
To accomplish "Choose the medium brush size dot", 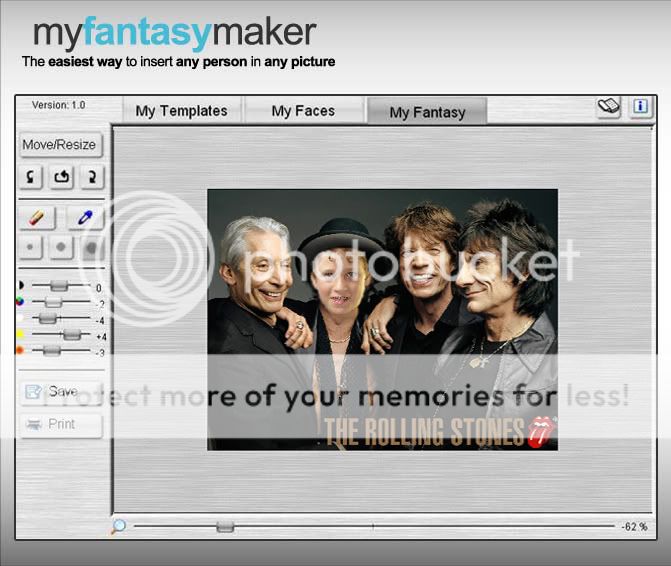I will 61,247.
